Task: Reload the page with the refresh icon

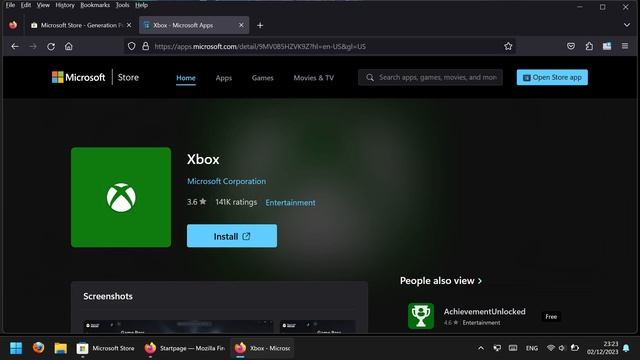Action: coord(51,47)
